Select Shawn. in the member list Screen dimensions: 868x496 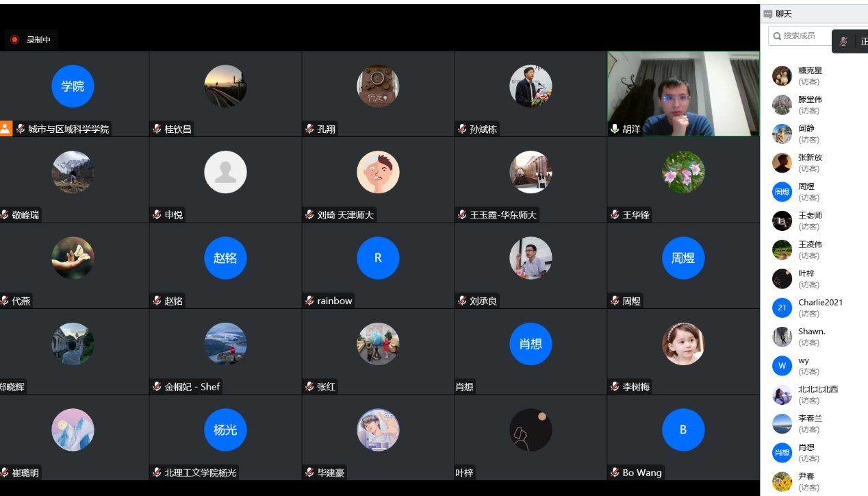coord(812,332)
